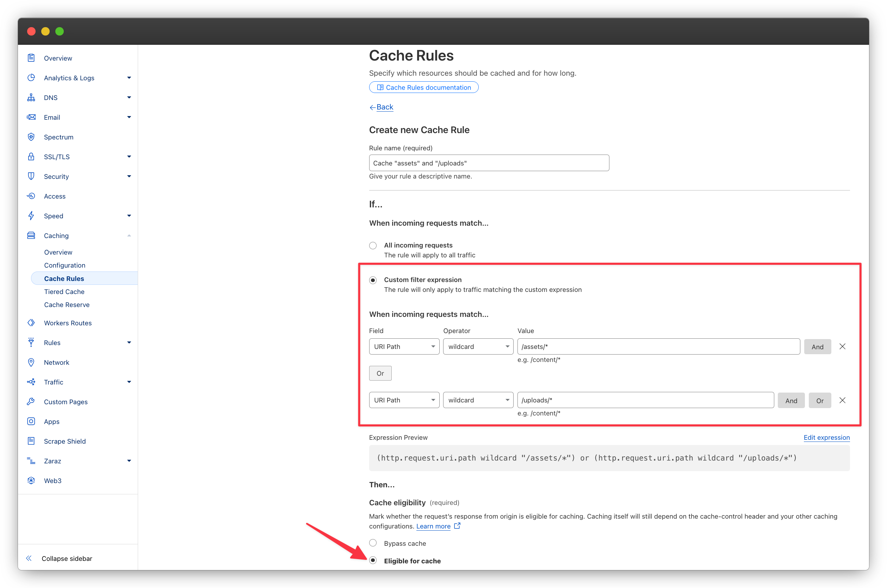Choose the Eligible for cache radio option
Screen dimensions: 887x588
point(373,560)
